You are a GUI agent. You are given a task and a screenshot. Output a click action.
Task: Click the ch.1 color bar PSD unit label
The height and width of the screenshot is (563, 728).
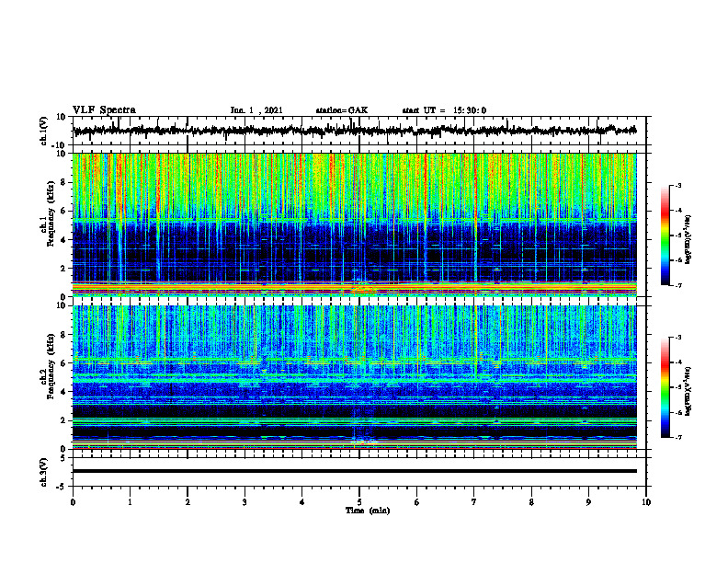688,240
